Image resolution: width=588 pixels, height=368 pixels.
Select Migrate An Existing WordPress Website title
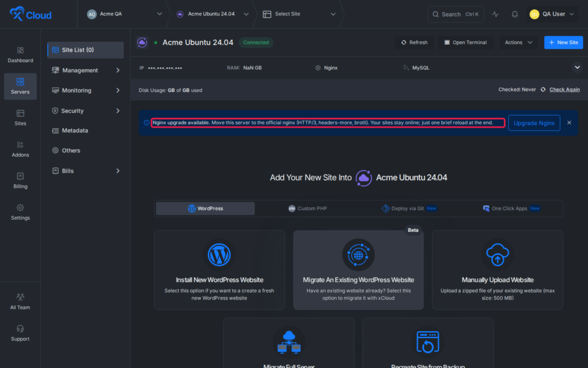coord(358,280)
